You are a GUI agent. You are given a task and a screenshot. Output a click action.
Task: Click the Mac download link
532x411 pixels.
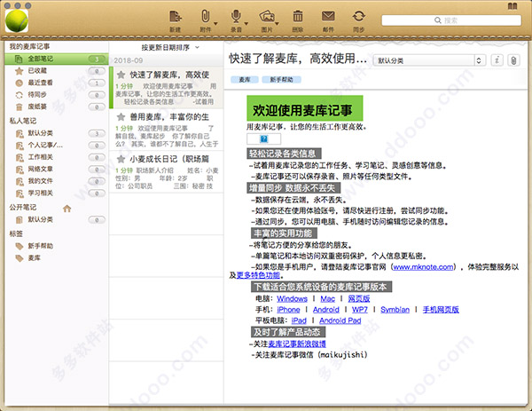click(327, 298)
